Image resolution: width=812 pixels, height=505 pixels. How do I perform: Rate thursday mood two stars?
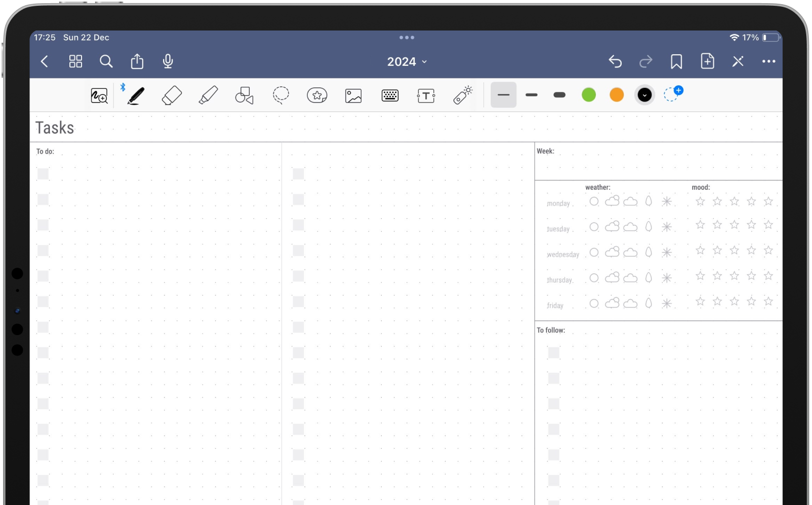(717, 276)
